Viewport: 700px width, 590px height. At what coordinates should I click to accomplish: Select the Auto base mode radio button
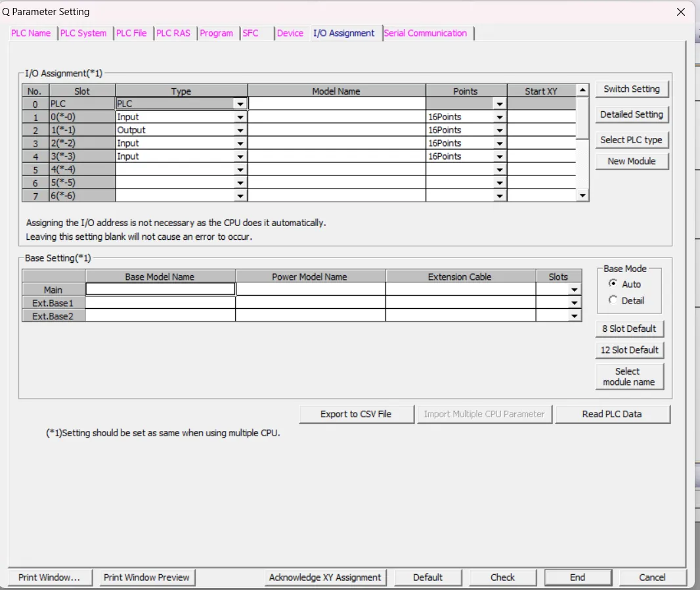[x=613, y=284]
